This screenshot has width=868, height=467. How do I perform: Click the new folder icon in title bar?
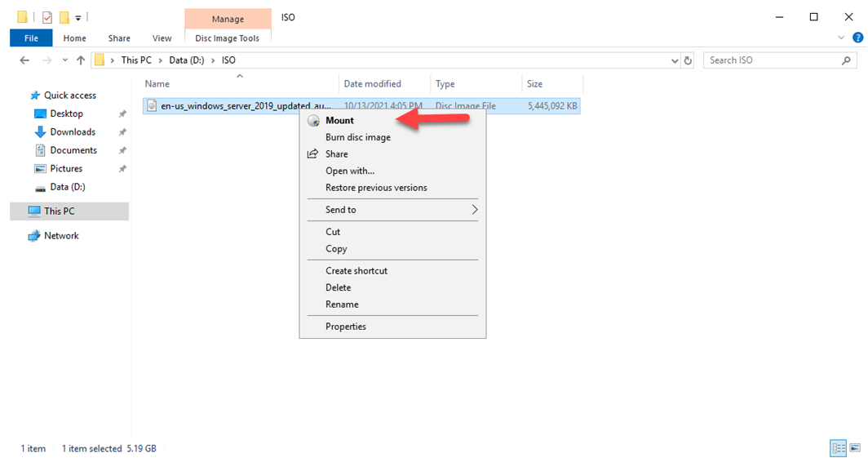64,18
